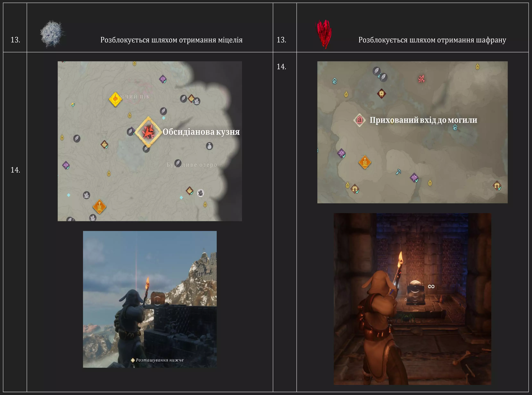The image size is (532, 395).
Task: Click the infinity symbol beside tomb chest
Action: point(431,286)
